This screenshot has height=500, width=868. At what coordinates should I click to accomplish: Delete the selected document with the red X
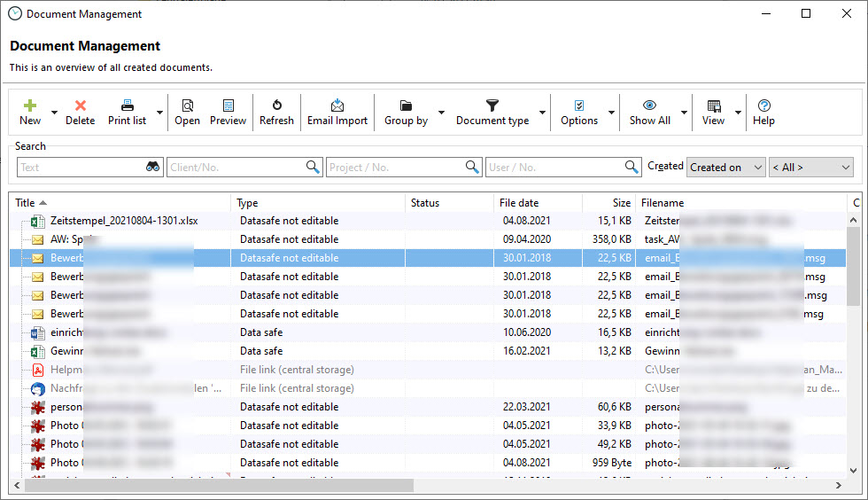coord(81,105)
